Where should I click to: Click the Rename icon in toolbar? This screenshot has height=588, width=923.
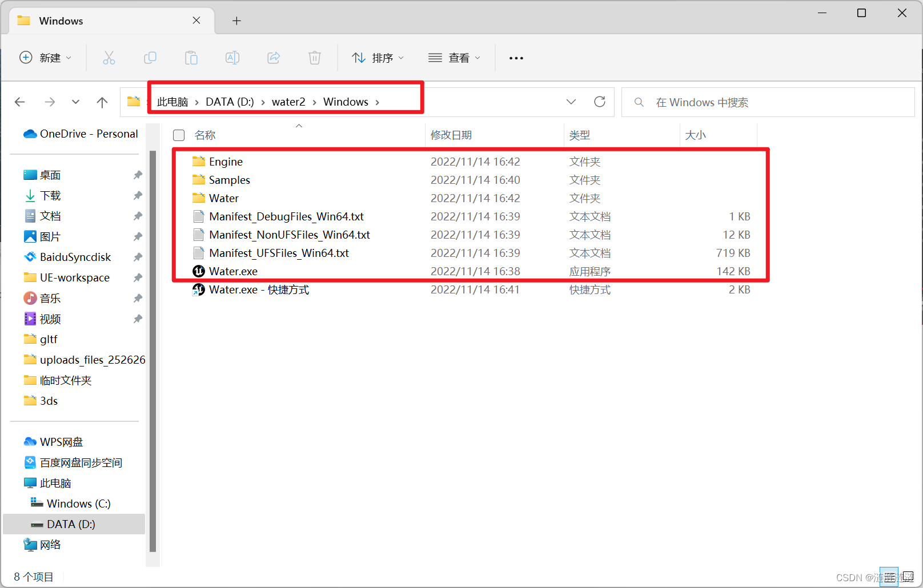click(x=232, y=58)
